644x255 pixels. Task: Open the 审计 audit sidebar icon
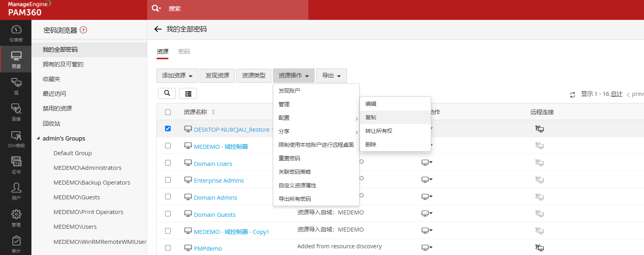coord(16,244)
